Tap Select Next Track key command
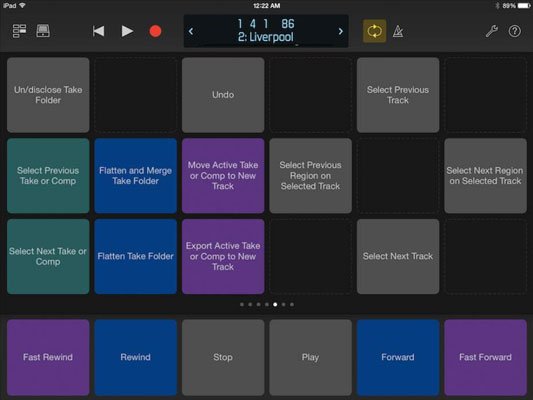Screen dimensions: 533x400 [x=398, y=257]
